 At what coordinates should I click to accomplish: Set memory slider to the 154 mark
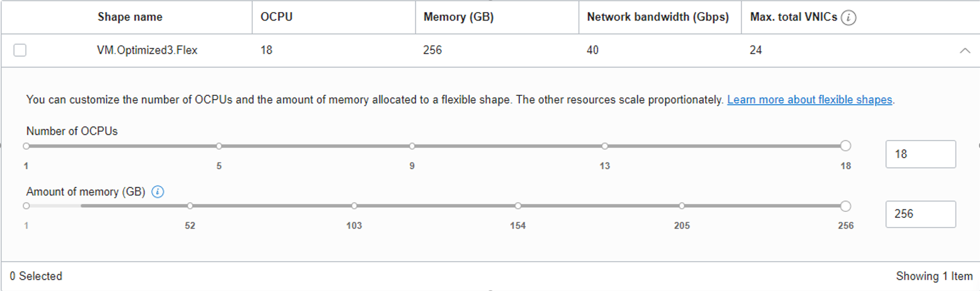[518, 206]
